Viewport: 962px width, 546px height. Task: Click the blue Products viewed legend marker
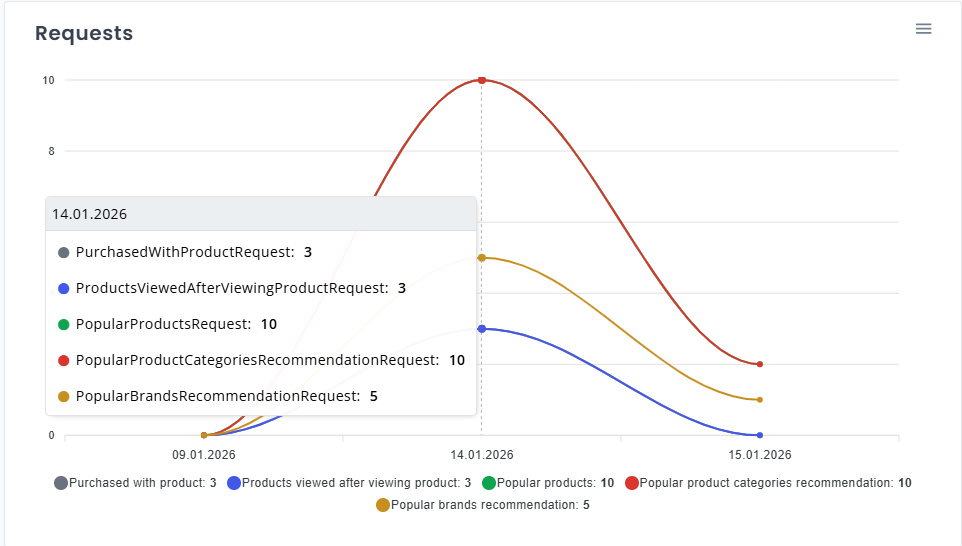click(234, 483)
